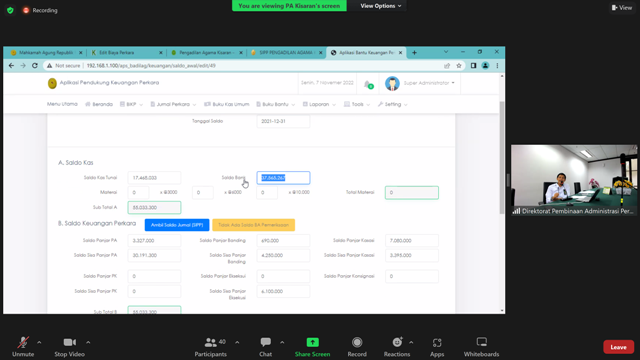Click the Tanggal Saldo date field
Image resolution: width=640 pixels, height=360 pixels.
point(283,121)
